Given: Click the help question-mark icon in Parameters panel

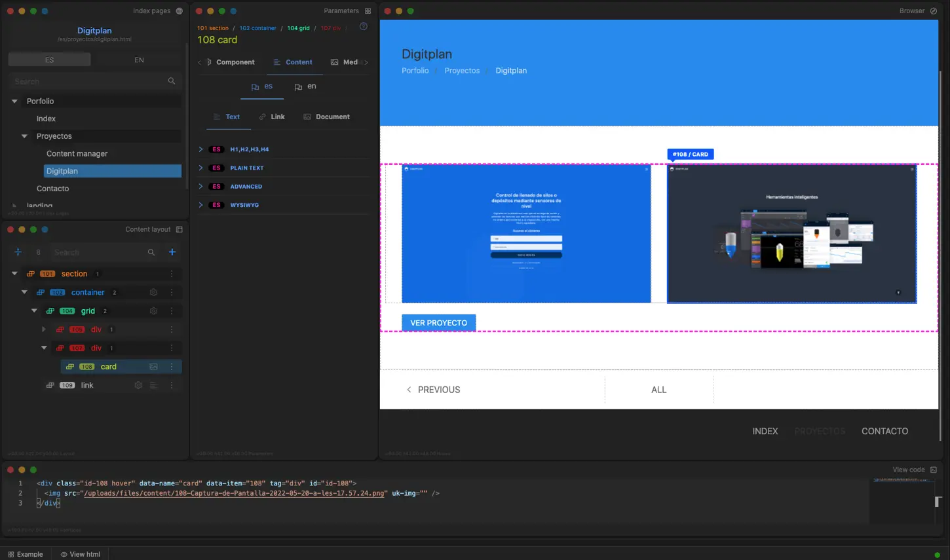Looking at the screenshot, I should [x=363, y=27].
